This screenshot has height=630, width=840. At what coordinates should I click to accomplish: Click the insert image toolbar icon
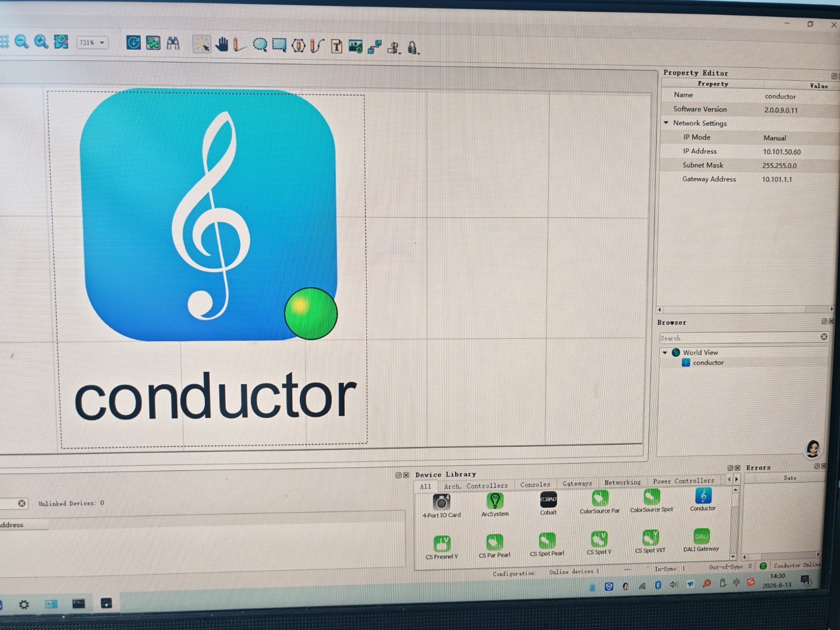(x=355, y=47)
